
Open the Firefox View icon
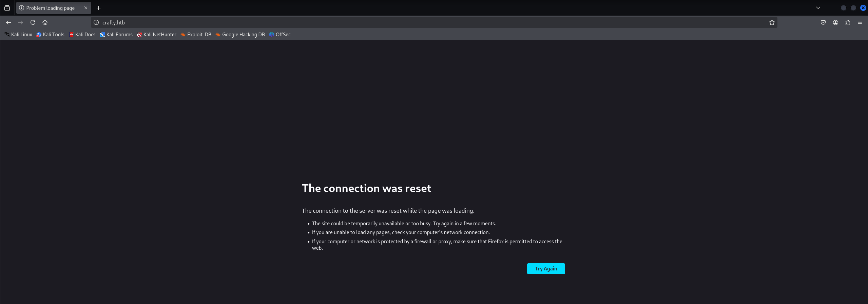pos(7,8)
